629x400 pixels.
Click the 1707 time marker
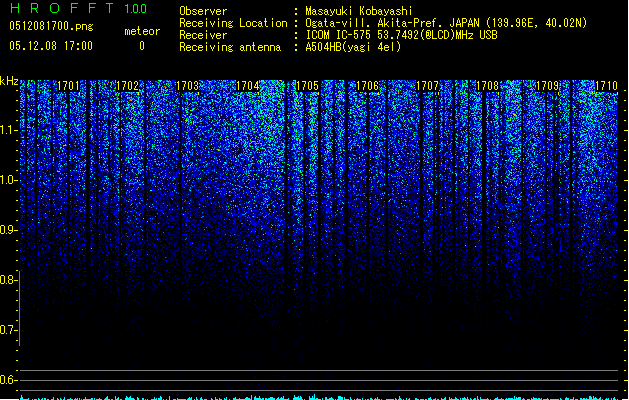(428, 86)
